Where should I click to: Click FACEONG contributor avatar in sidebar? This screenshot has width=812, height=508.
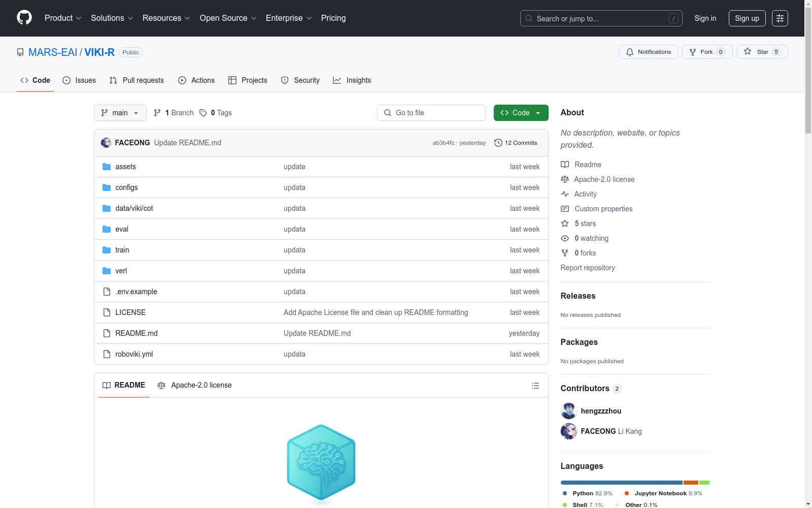click(x=569, y=431)
